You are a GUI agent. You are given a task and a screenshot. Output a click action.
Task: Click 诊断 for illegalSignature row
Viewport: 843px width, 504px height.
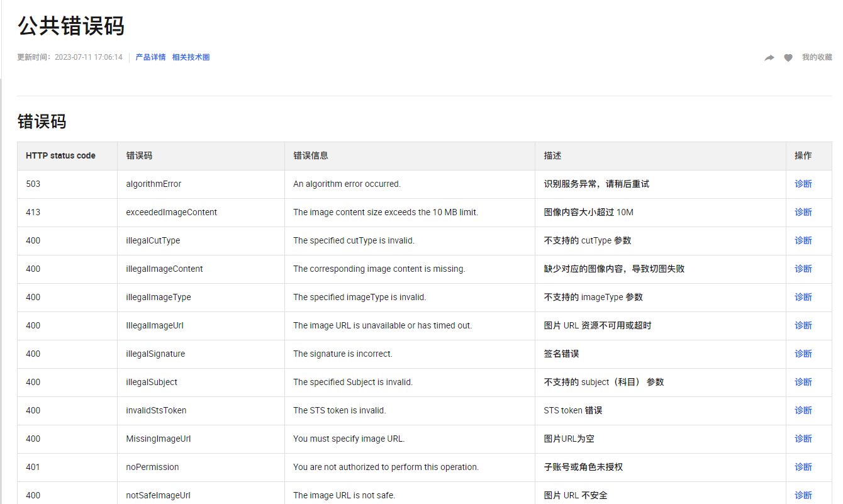803,354
